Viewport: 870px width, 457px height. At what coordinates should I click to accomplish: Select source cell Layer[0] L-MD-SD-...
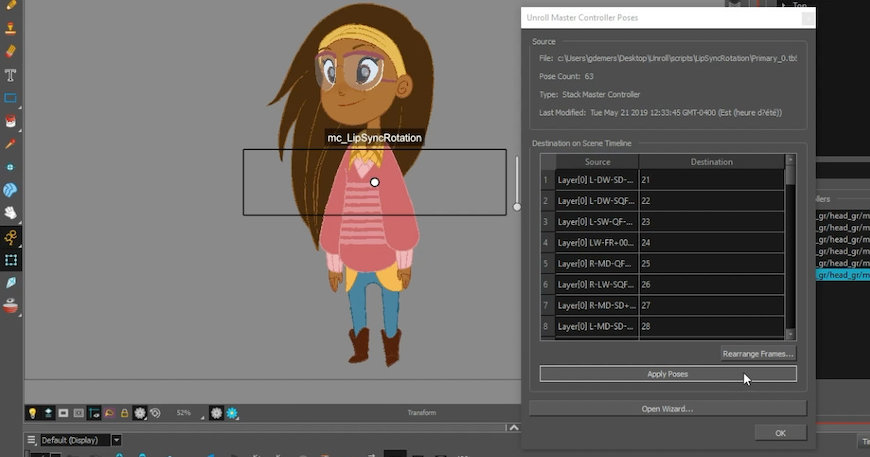pyautogui.click(x=597, y=326)
